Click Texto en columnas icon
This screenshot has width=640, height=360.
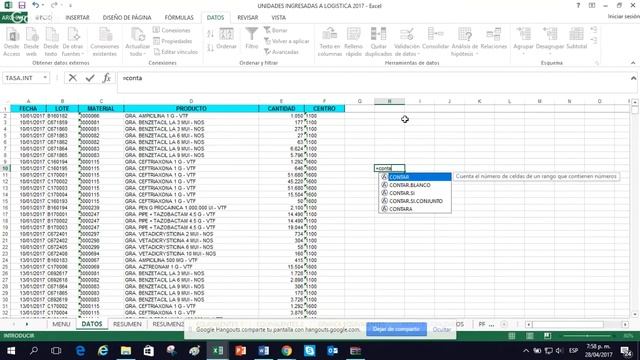coord(329,42)
